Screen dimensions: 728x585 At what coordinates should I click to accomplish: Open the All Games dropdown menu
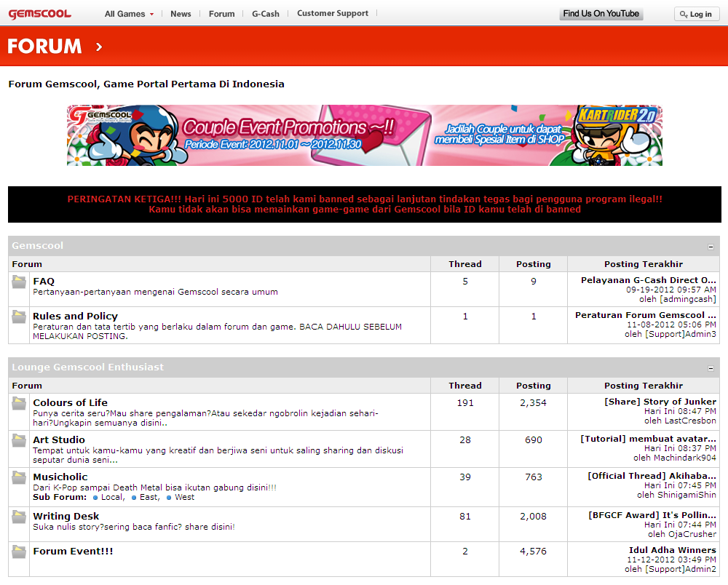[129, 14]
